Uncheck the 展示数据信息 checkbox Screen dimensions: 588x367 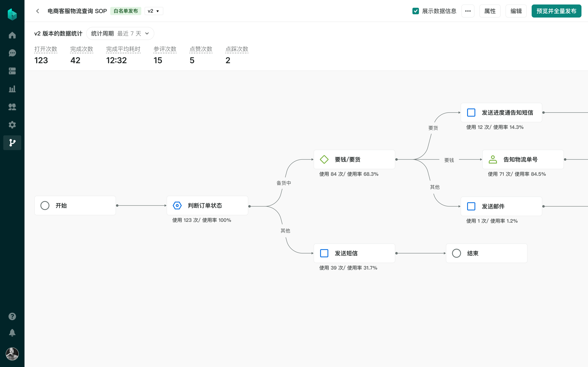[415, 11]
